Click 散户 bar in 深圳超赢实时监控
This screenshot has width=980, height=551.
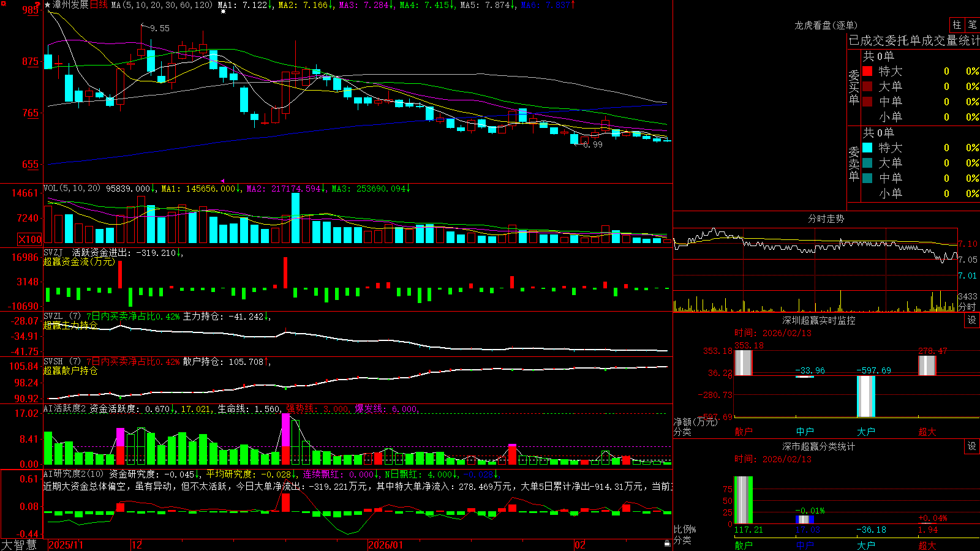coord(744,362)
